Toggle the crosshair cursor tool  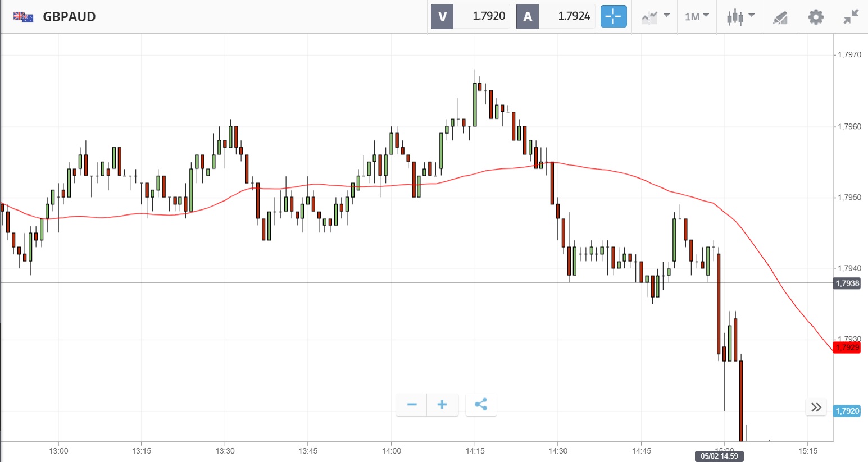point(613,16)
